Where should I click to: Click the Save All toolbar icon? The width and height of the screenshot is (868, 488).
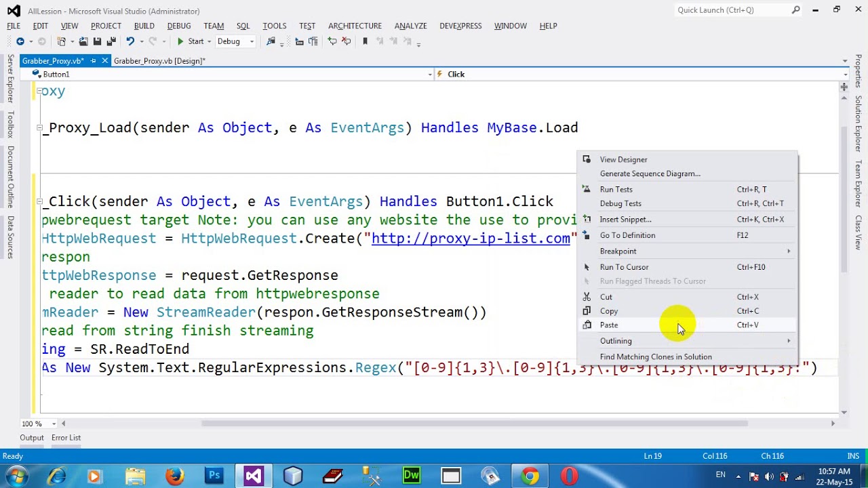[x=111, y=41]
